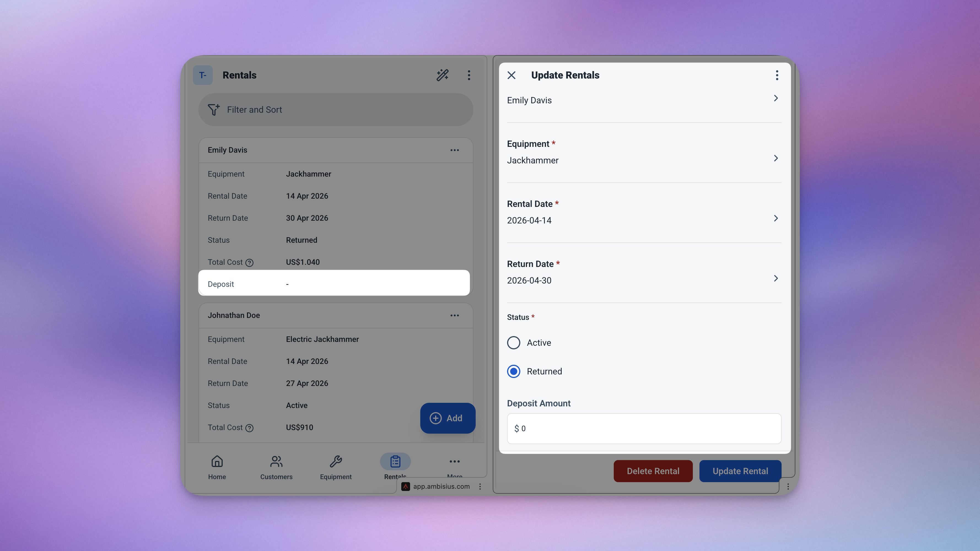Select the Active status radio button
Image resolution: width=980 pixels, height=551 pixels.
[x=514, y=342]
